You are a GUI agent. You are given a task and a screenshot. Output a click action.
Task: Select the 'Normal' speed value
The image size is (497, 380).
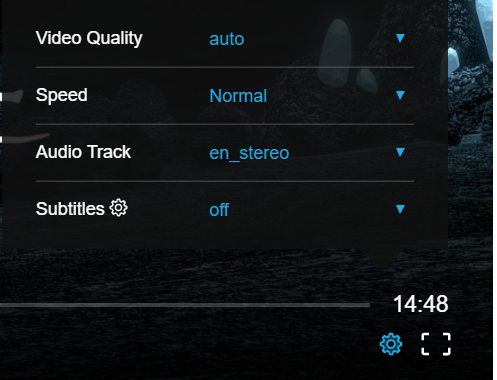(238, 96)
